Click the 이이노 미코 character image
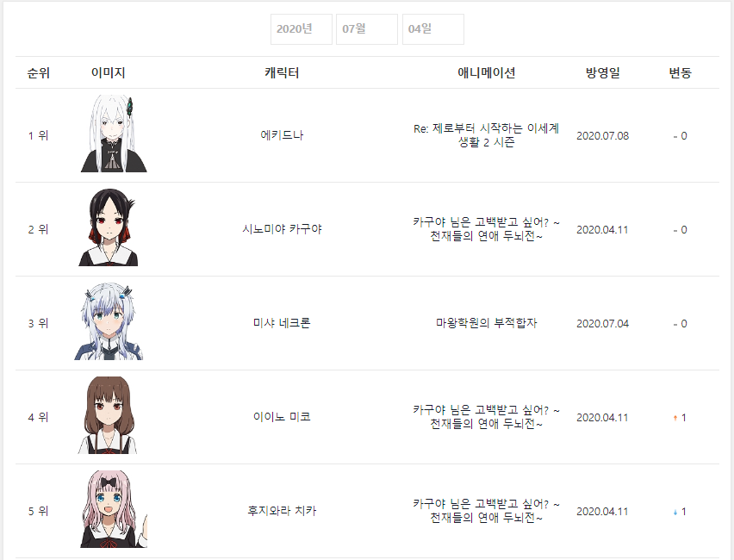This screenshot has width=734, height=560. [x=109, y=415]
